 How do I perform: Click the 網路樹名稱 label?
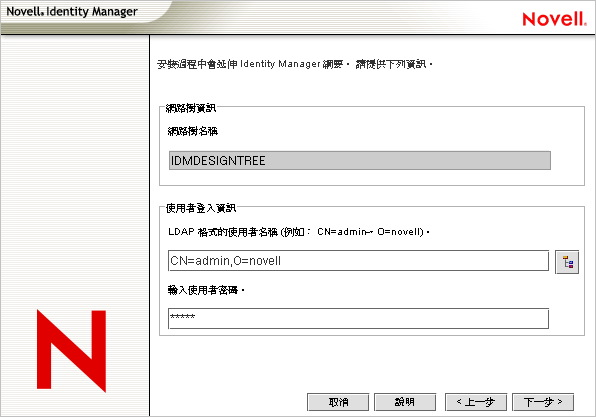(x=193, y=132)
